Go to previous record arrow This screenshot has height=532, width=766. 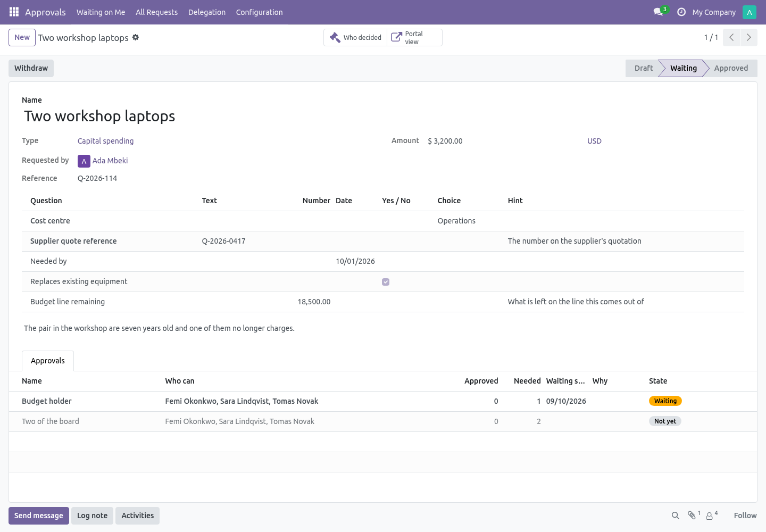(731, 37)
